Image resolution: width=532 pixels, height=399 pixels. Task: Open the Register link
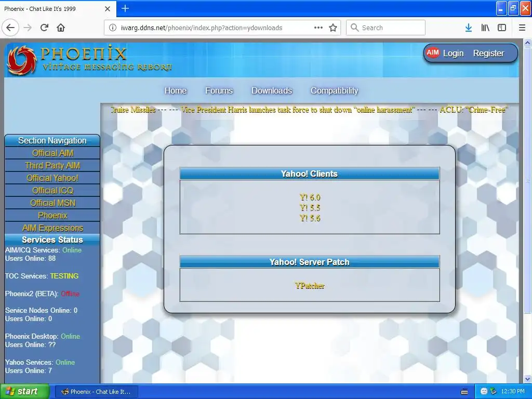(x=488, y=54)
